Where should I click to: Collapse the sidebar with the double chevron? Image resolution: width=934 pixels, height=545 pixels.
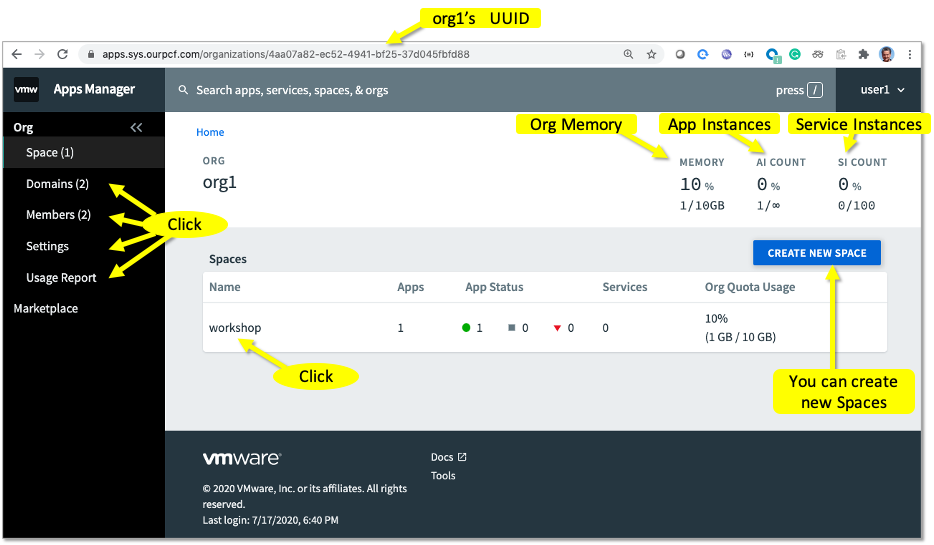tap(136, 127)
